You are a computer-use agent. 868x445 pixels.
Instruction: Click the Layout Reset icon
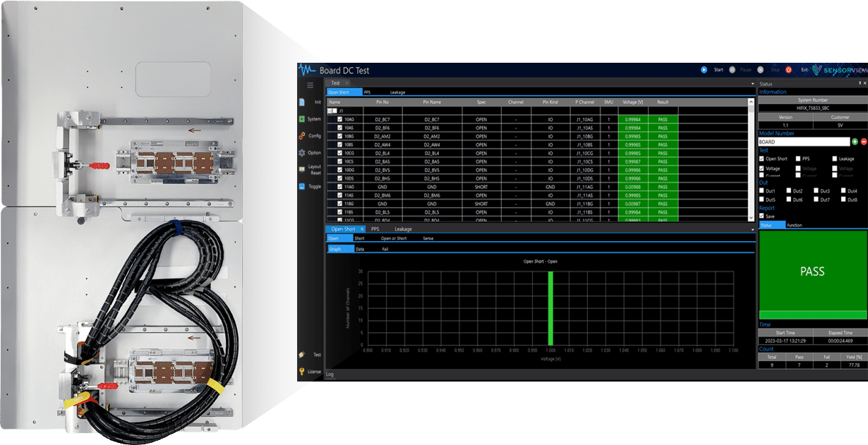302,169
